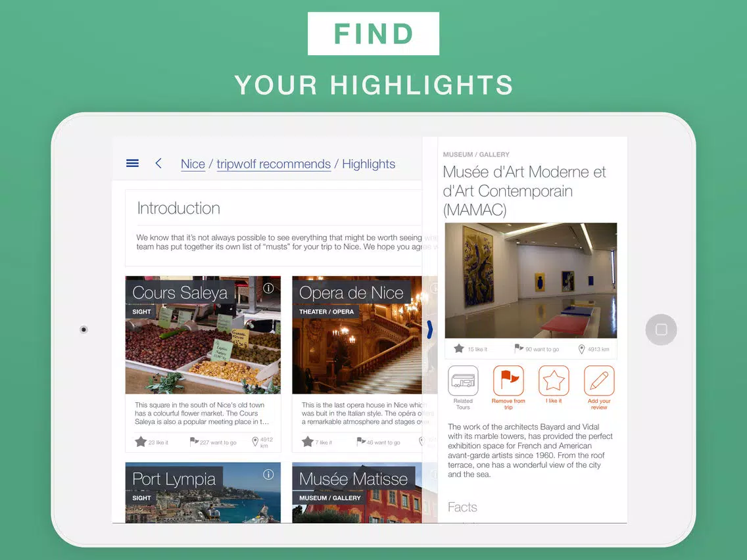The image size is (747, 560).
Task: Tap the MAMAC gallery photo
Action: [531, 281]
